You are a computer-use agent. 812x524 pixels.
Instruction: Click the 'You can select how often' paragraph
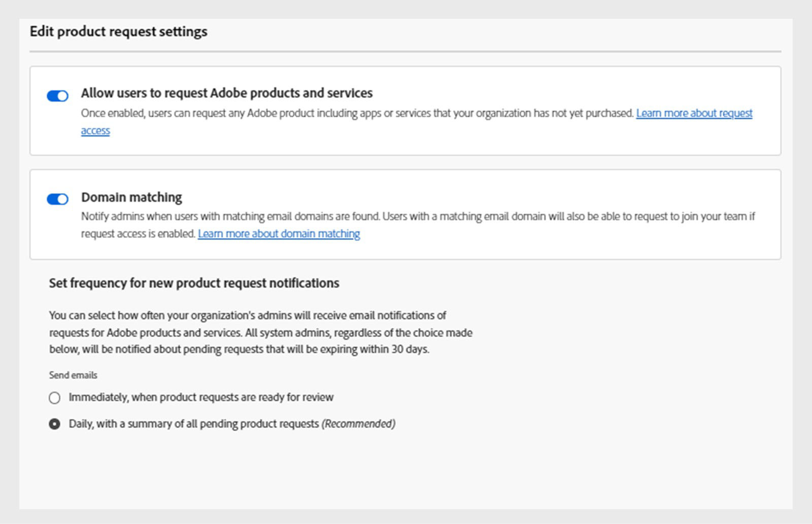261,332
